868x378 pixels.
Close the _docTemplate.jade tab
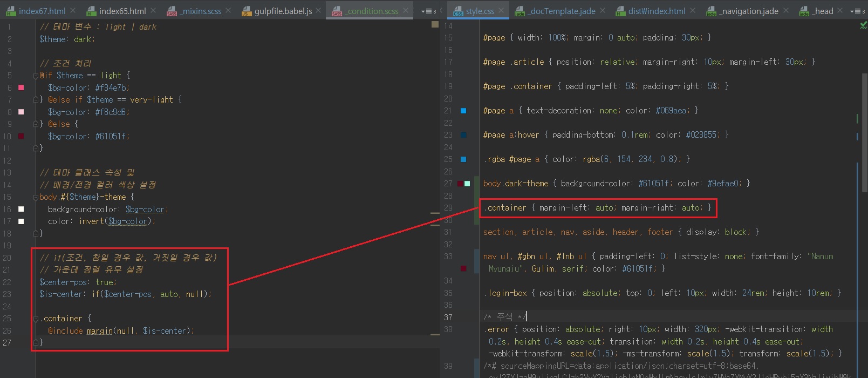coord(603,10)
